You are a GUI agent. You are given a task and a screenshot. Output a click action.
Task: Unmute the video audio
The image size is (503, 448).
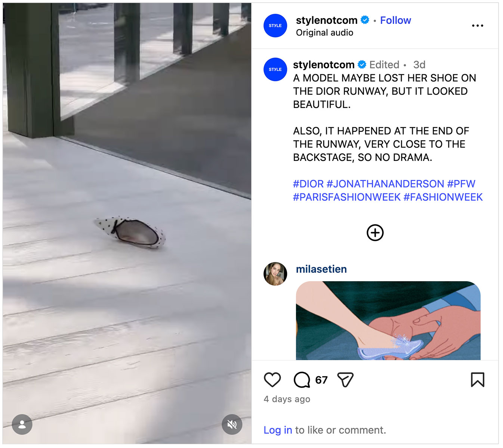pos(232,424)
